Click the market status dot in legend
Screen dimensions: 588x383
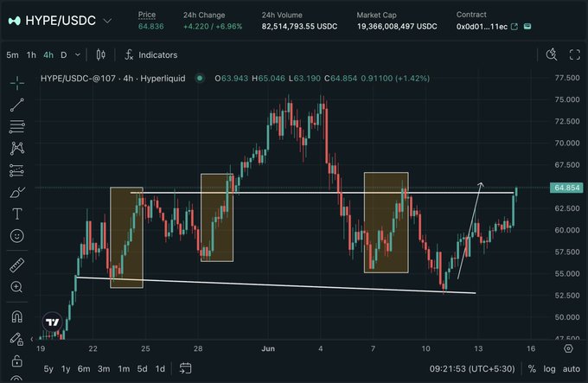(x=200, y=79)
